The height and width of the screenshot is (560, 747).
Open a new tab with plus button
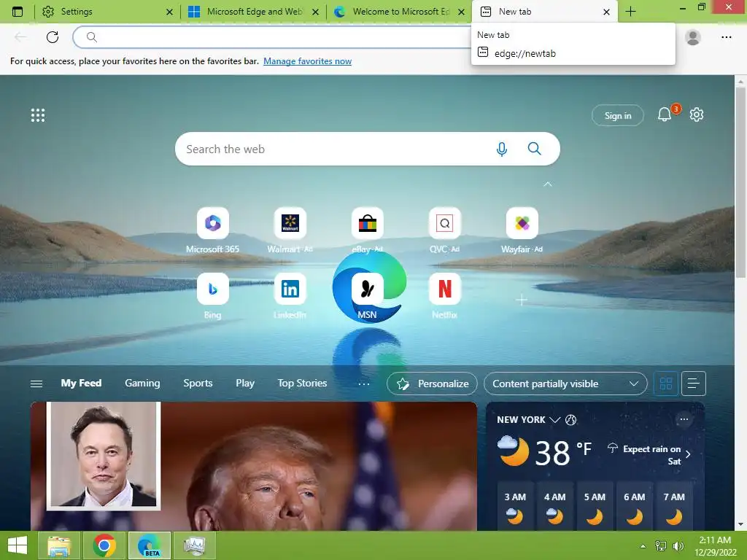630,12
